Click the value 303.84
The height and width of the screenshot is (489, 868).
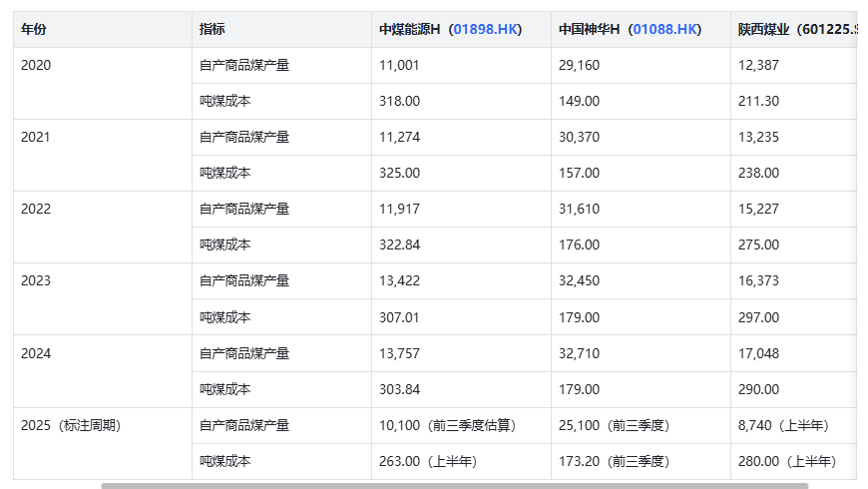tap(400, 389)
